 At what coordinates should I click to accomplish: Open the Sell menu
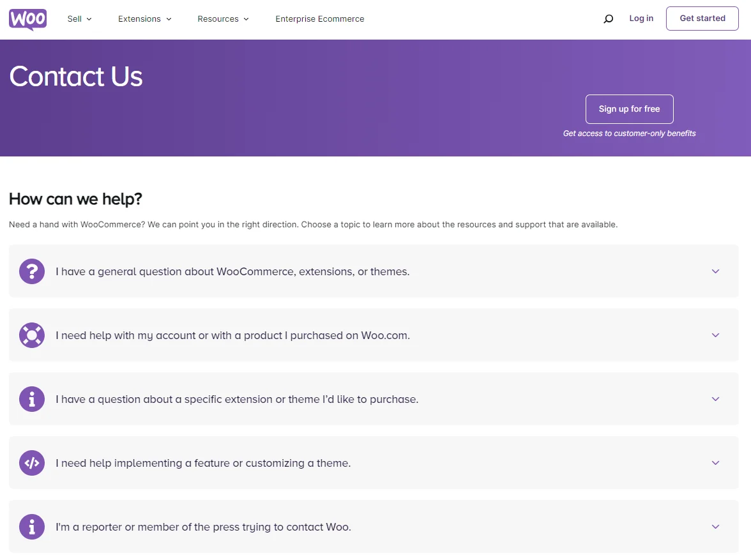tap(79, 19)
